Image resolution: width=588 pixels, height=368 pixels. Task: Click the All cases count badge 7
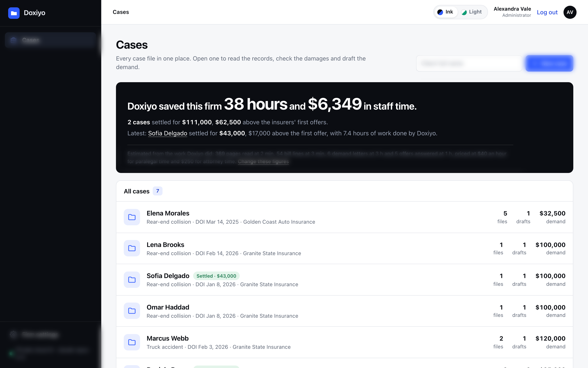157,191
